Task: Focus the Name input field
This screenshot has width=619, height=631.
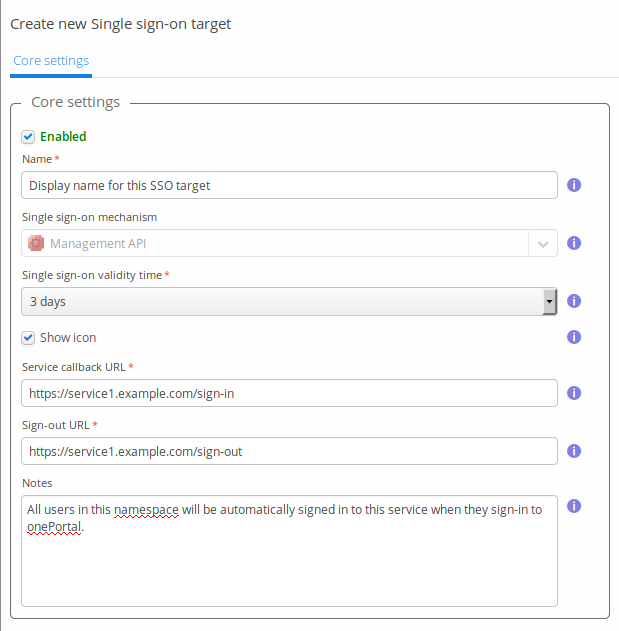Action: 289,185
